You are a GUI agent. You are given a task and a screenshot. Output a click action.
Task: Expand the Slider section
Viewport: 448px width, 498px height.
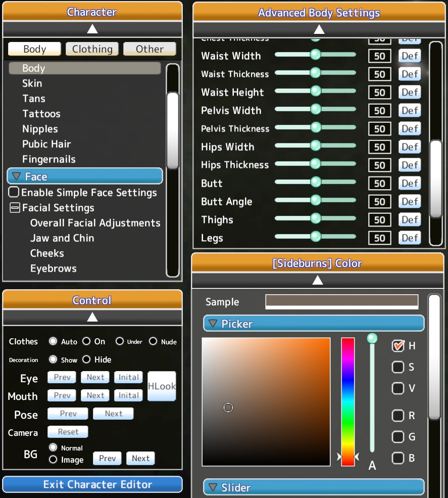(x=213, y=487)
